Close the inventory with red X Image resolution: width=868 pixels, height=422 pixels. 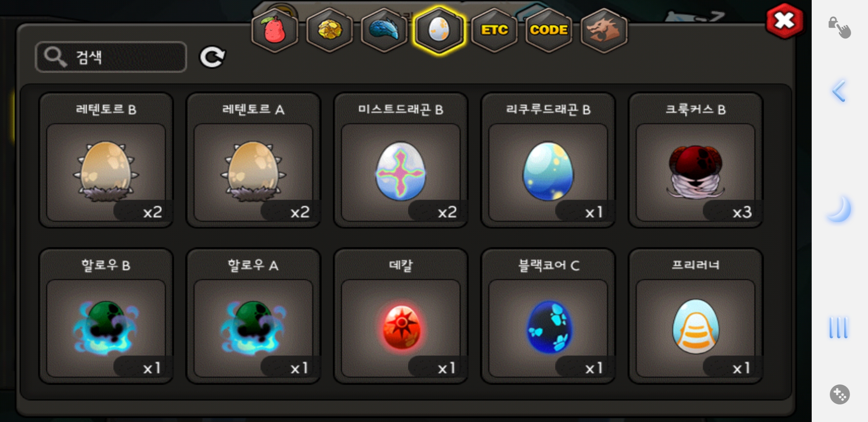785,21
